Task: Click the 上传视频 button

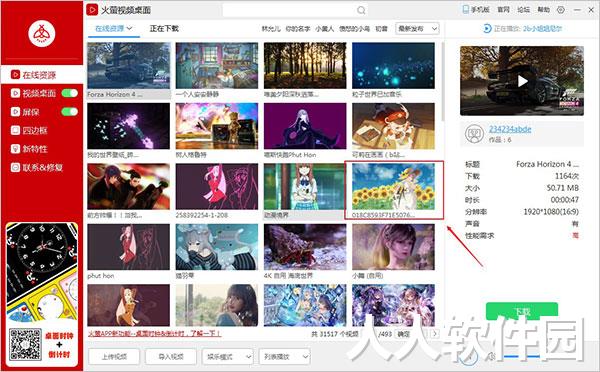Action: coord(114,357)
